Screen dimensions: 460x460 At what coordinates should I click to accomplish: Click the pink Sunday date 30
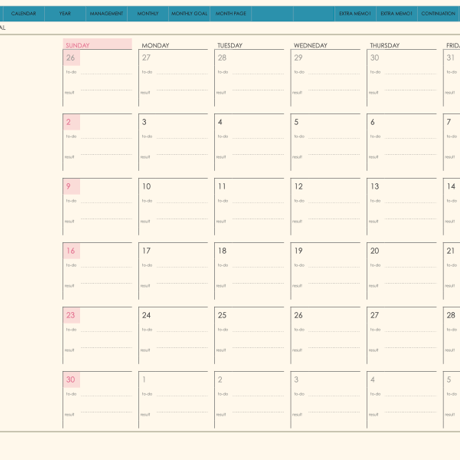tap(71, 379)
